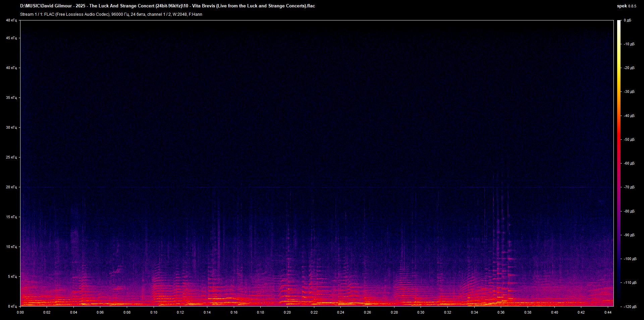Image resolution: width=644 pixels, height=320 pixels.
Task: Click the 10 кГц frequency axis label
Action: click(11, 247)
